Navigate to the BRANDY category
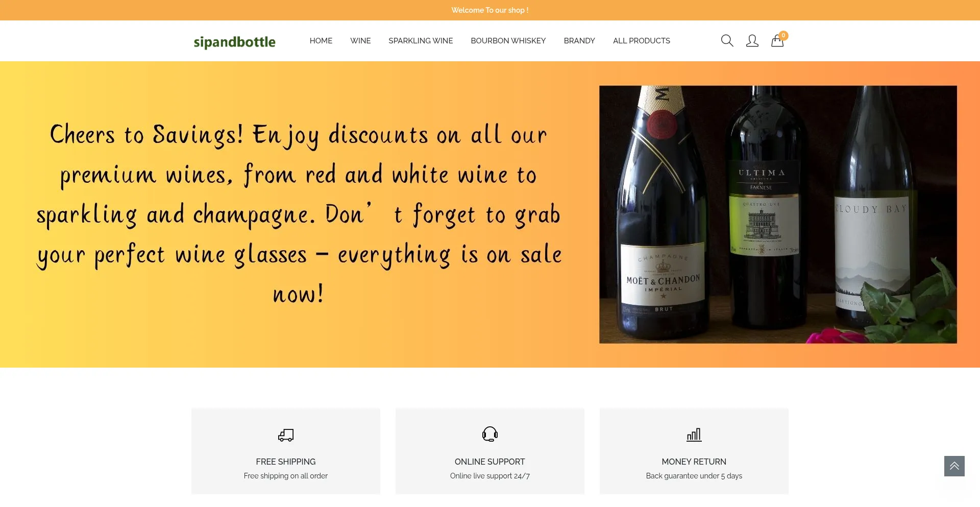980x507 pixels. (579, 41)
